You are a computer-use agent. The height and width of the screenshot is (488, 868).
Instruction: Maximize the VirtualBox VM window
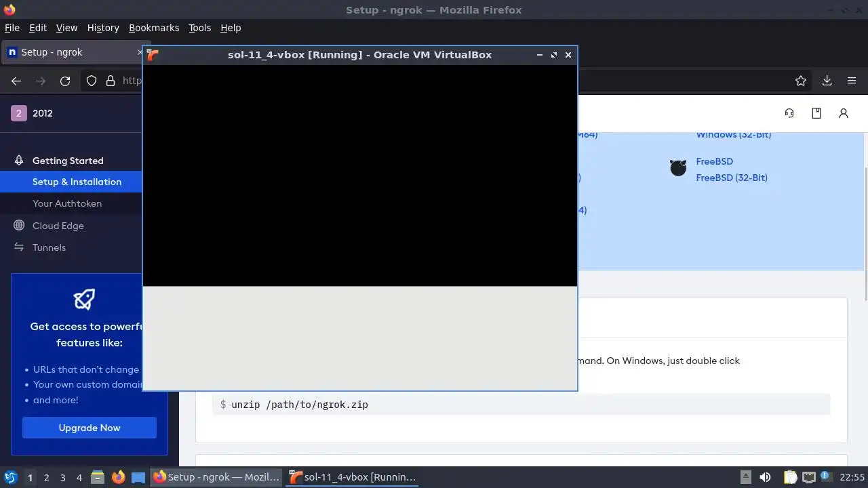coord(554,55)
